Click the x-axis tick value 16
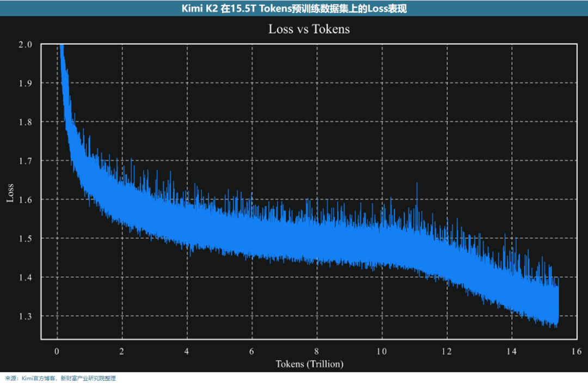The image size is (588, 383). [577, 351]
